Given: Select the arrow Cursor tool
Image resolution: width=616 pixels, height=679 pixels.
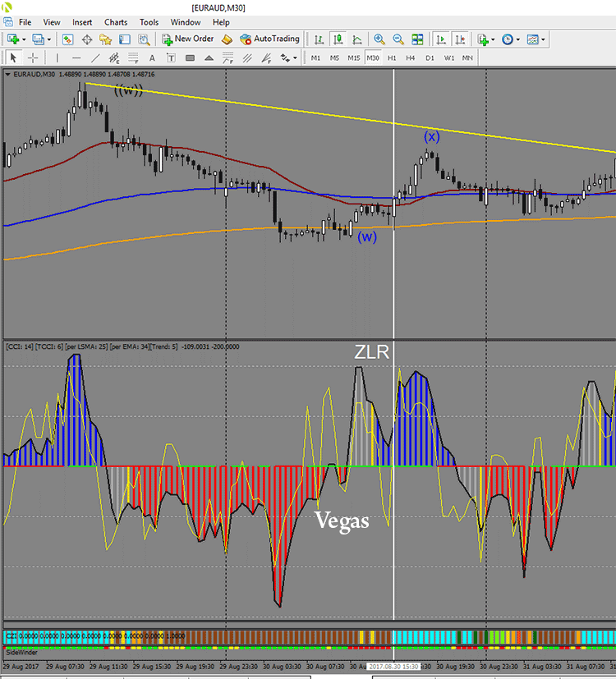Looking at the screenshot, I should (13, 57).
